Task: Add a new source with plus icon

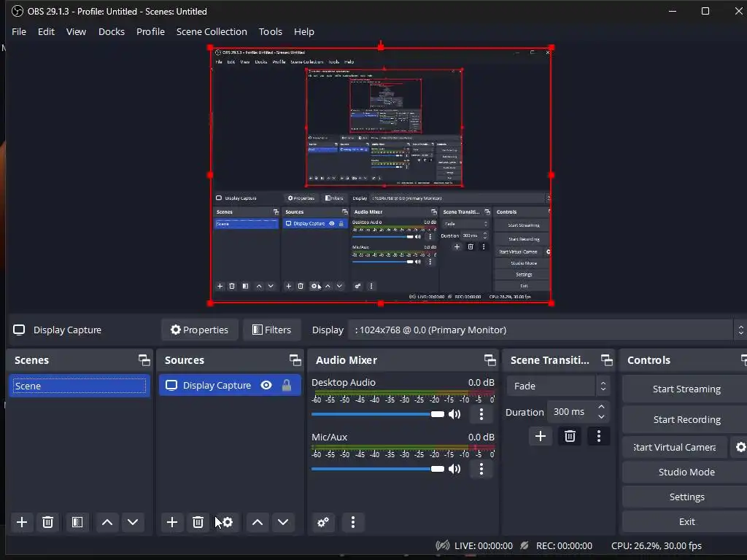Action: pos(172,522)
